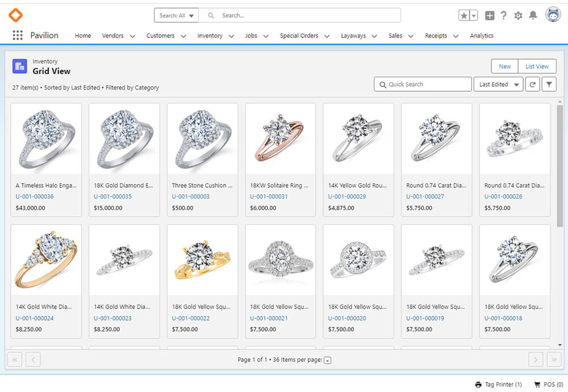Open the favorites list dropdown arrow
This screenshot has height=392, width=568.
click(474, 15)
